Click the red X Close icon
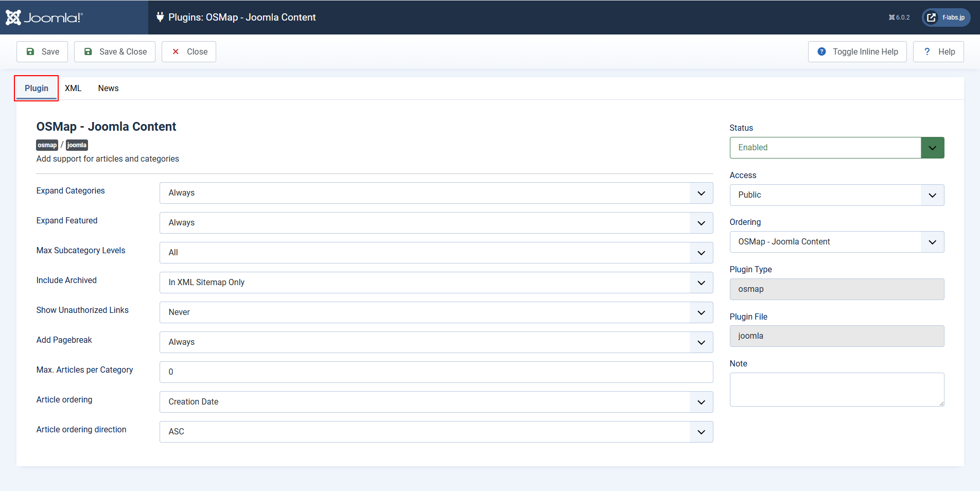 click(x=176, y=51)
